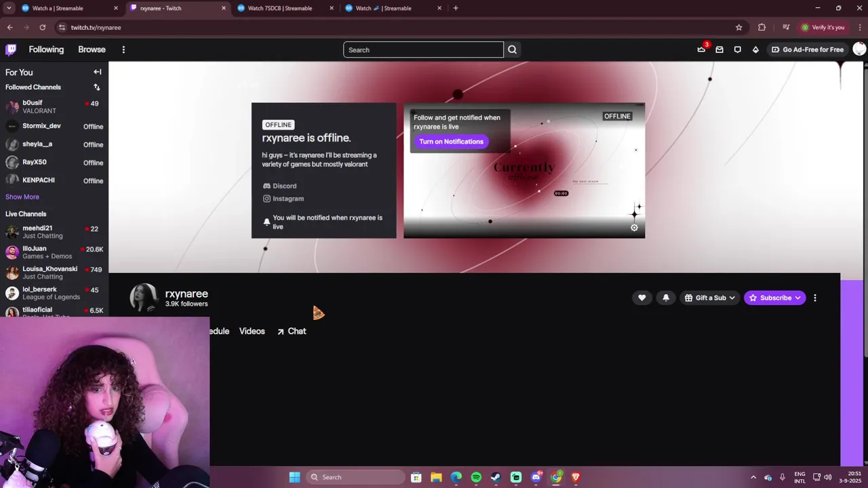The width and height of the screenshot is (868, 488).
Task: Reload the Twitch page
Action: [x=42, y=27]
